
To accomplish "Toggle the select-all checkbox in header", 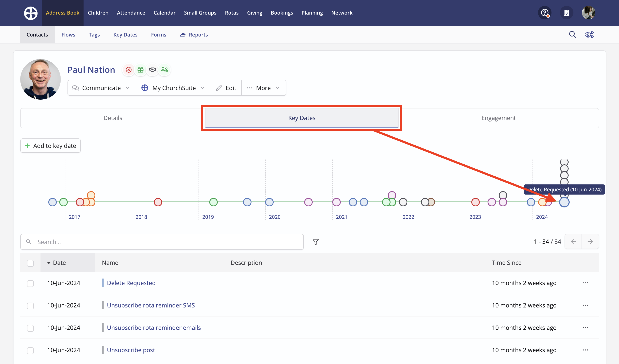I will 30,263.
